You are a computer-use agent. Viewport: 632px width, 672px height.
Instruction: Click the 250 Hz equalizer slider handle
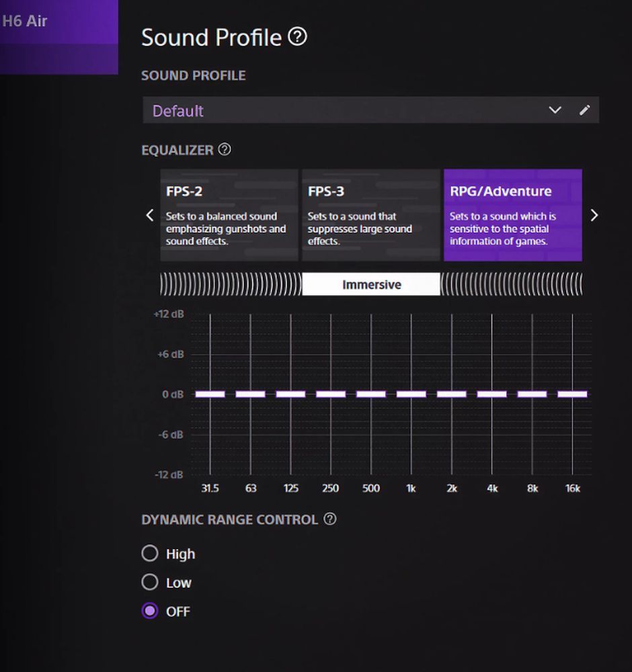[x=331, y=394]
